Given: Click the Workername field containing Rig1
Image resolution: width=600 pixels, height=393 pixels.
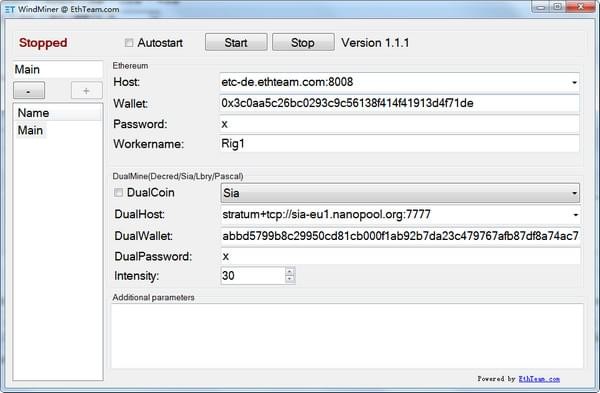Looking at the screenshot, I should point(399,144).
